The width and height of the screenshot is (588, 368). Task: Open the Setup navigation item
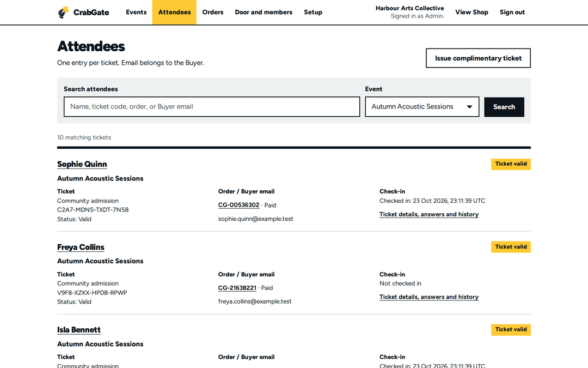click(x=313, y=13)
